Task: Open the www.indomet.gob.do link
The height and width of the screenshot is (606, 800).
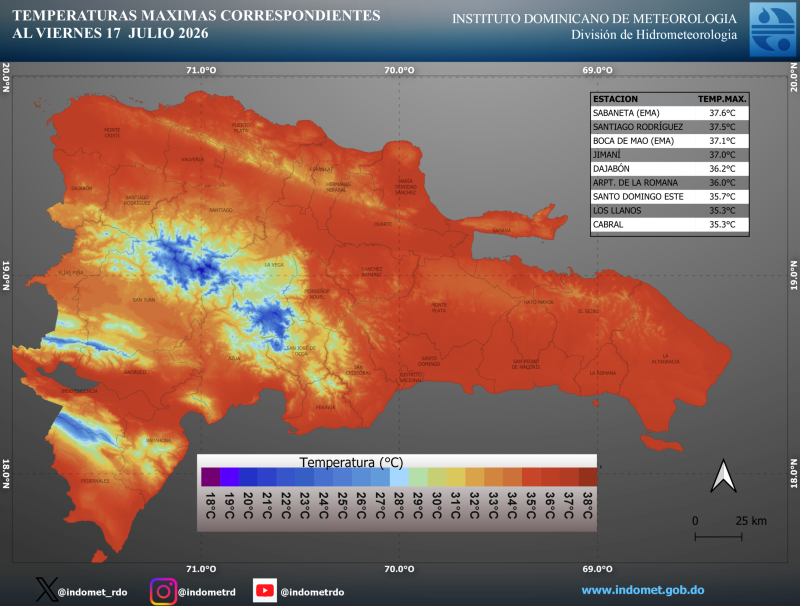Action: [x=643, y=590]
